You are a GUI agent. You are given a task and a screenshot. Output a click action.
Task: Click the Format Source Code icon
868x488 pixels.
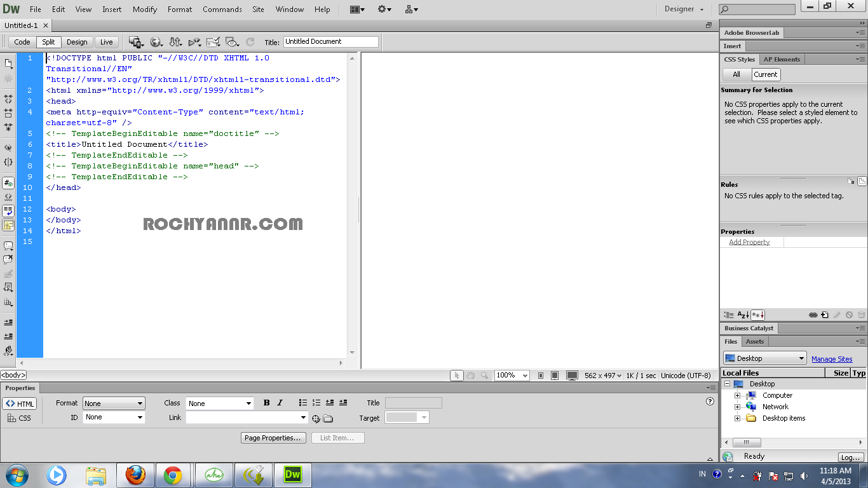coord(8,350)
